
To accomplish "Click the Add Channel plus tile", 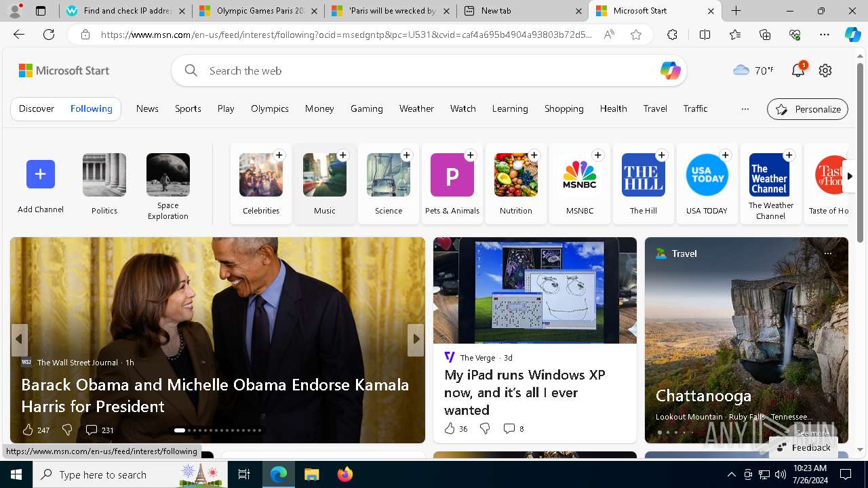I will point(41,174).
